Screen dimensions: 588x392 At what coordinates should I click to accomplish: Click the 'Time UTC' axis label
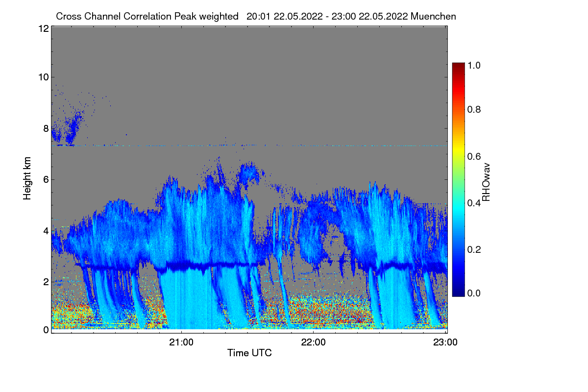tap(249, 353)
